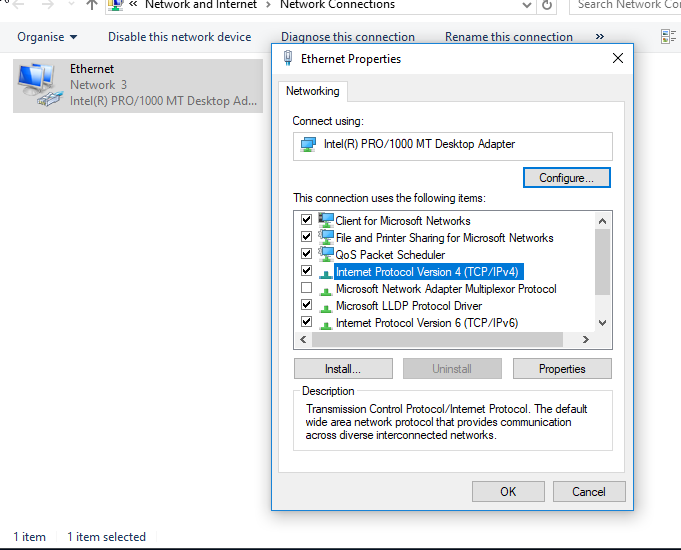Toggle QoS Packet Scheduler checkbox
The height and width of the screenshot is (550, 681).
coord(306,253)
